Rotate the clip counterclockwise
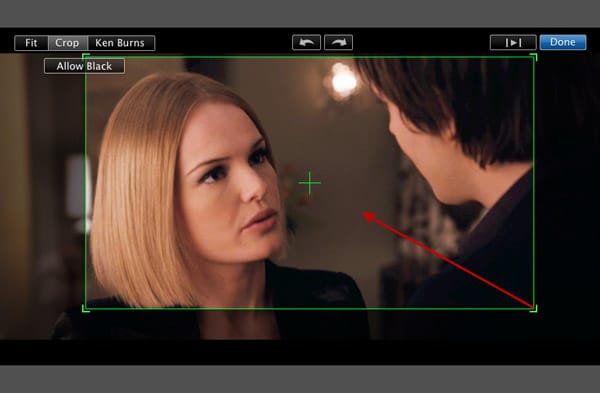Screen dimensions: 600x393 (x=306, y=42)
